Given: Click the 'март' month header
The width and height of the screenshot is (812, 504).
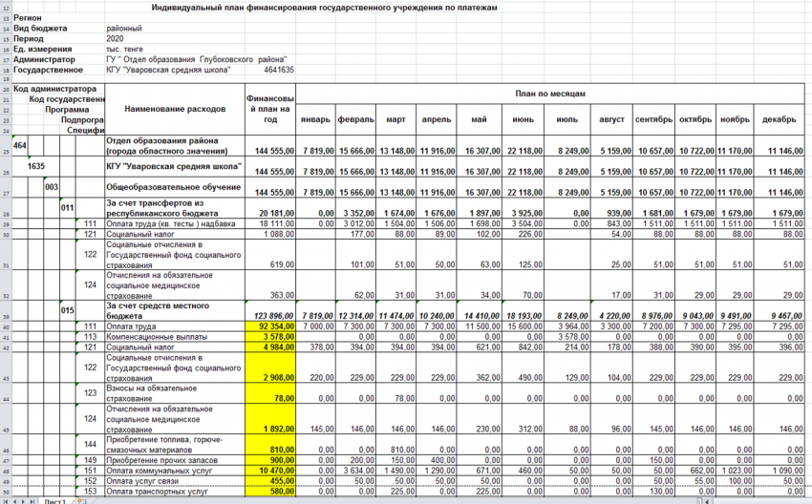Looking at the screenshot, I should click(x=396, y=119).
